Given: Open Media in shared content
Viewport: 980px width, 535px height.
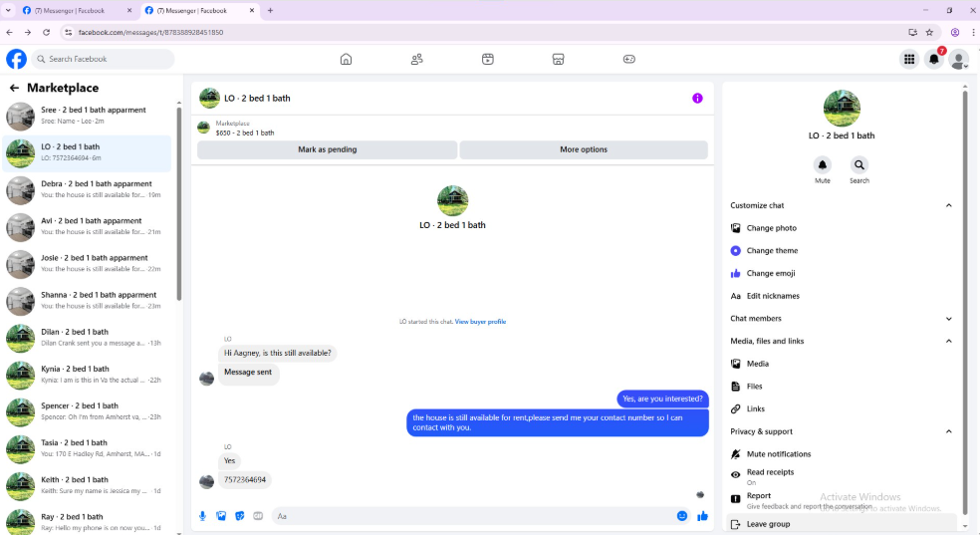Looking at the screenshot, I should [842, 364].
